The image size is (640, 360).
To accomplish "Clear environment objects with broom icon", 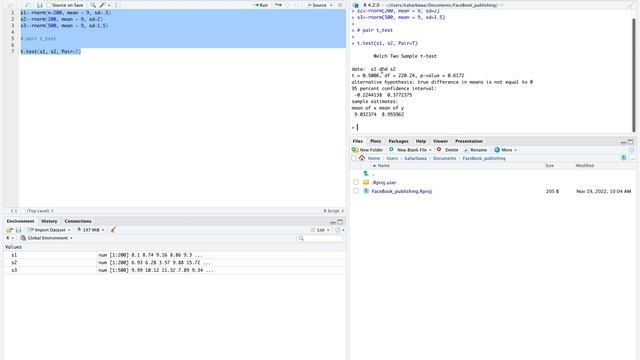I will coord(113,230).
